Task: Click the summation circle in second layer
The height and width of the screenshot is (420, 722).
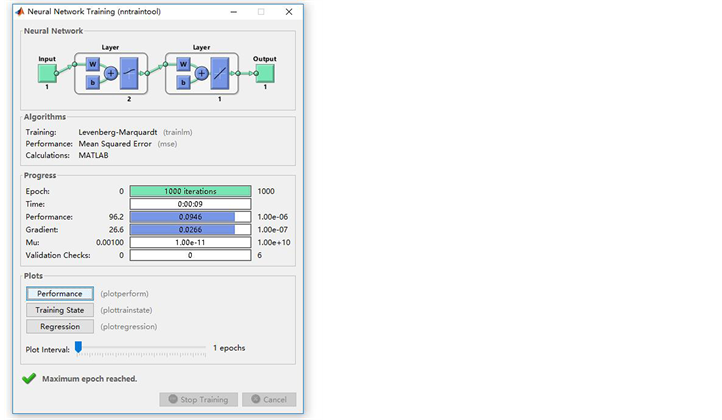Action: tap(204, 73)
